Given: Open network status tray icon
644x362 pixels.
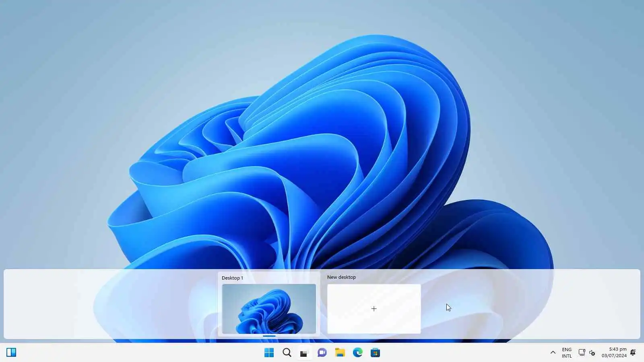Looking at the screenshot, I should tap(582, 353).
